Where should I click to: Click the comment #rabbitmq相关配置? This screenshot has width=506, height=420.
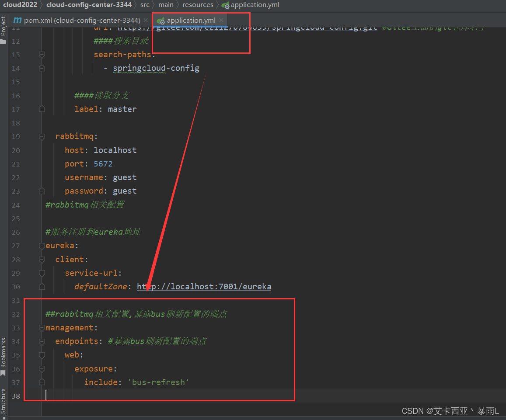[85, 205]
